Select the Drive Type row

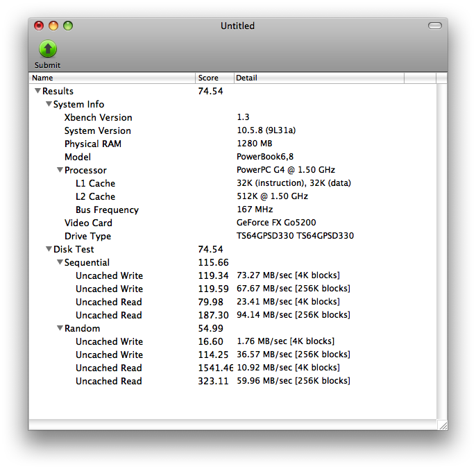(x=233, y=236)
